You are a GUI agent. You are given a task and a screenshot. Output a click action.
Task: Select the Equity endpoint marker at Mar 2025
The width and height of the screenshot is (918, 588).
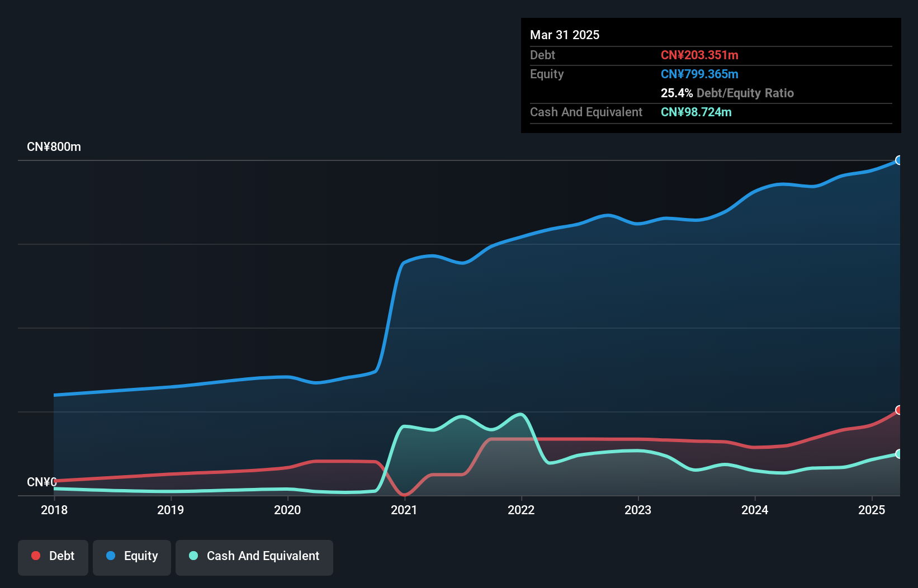(x=899, y=160)
